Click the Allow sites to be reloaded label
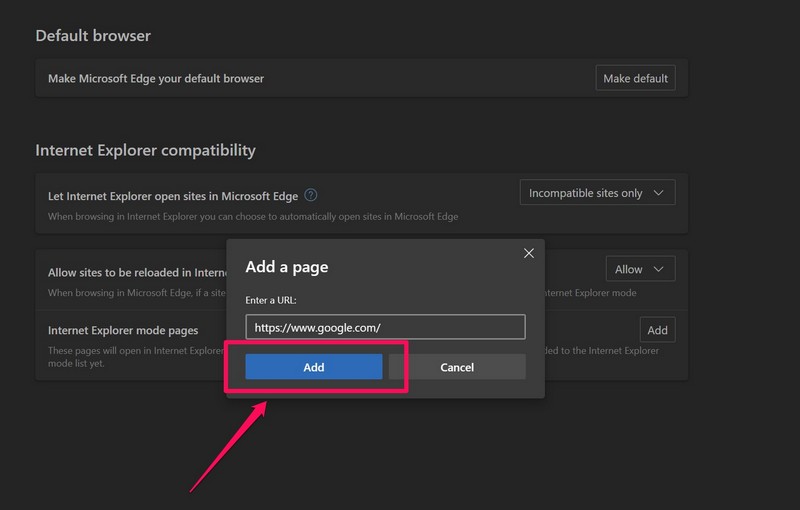800x510 pixels. 135,272
